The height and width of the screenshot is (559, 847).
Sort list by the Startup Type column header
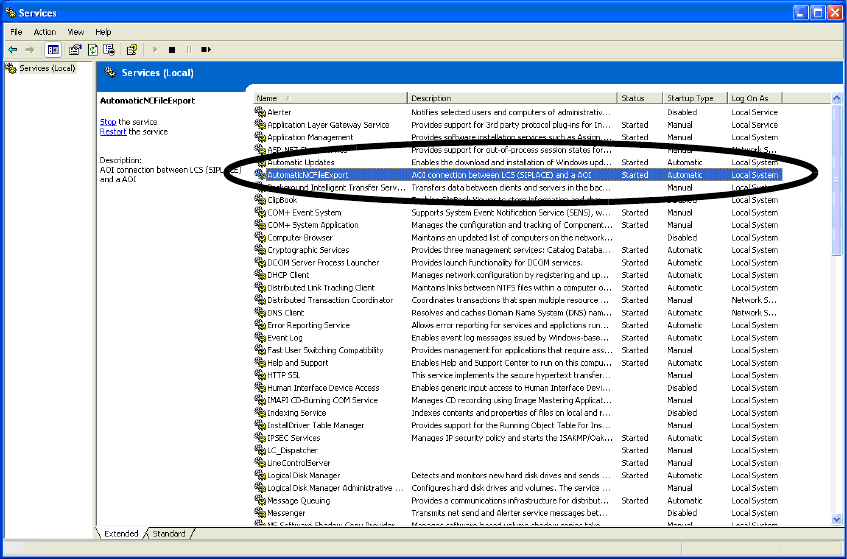(694, 98)
